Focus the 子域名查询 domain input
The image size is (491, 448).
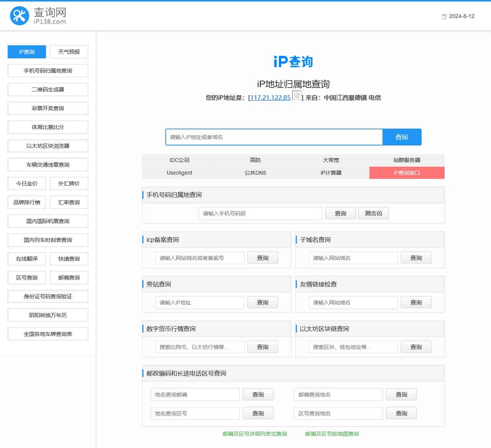pyautogui.click(x=353, y=258)
